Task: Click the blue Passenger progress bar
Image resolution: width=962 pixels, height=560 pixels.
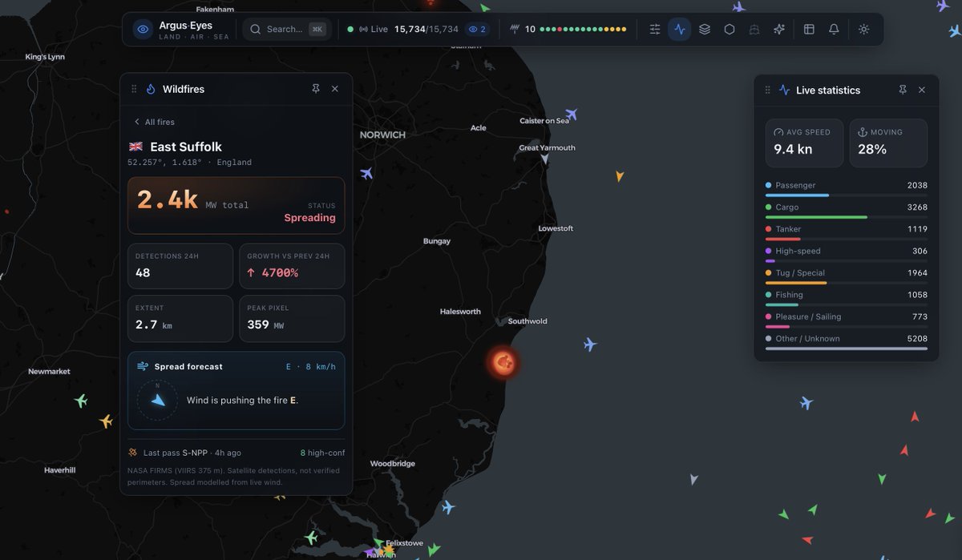Action: pyautogui.click(x=797, y=195)
